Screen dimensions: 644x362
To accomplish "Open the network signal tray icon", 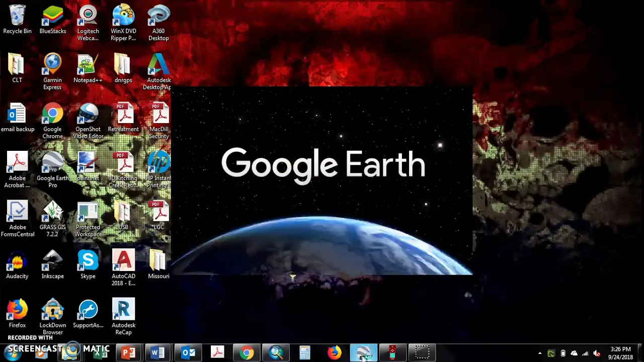I will [x=585, y=353].
